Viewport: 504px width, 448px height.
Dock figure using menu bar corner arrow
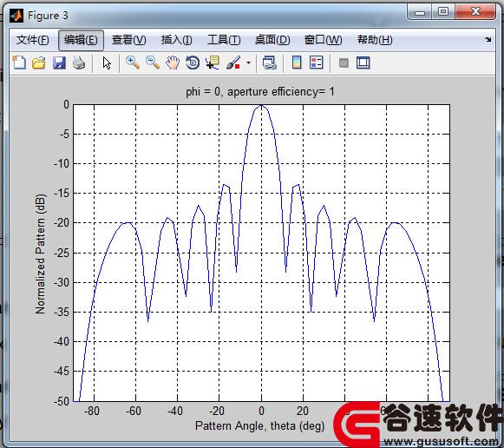[488, 40]
